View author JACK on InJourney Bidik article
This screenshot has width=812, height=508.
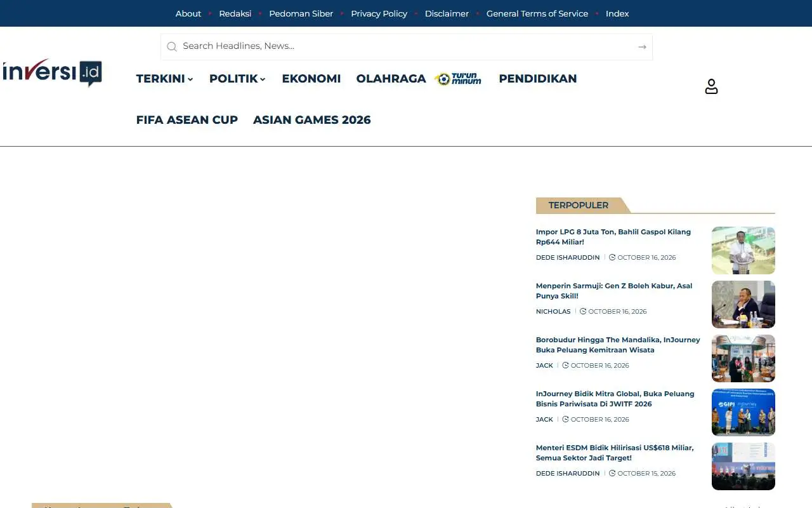pyautogui.click(x=544, y=420)
